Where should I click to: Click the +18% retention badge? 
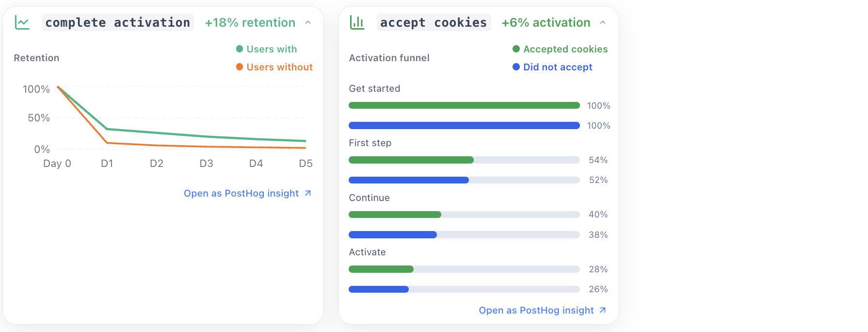coord(250,22)
